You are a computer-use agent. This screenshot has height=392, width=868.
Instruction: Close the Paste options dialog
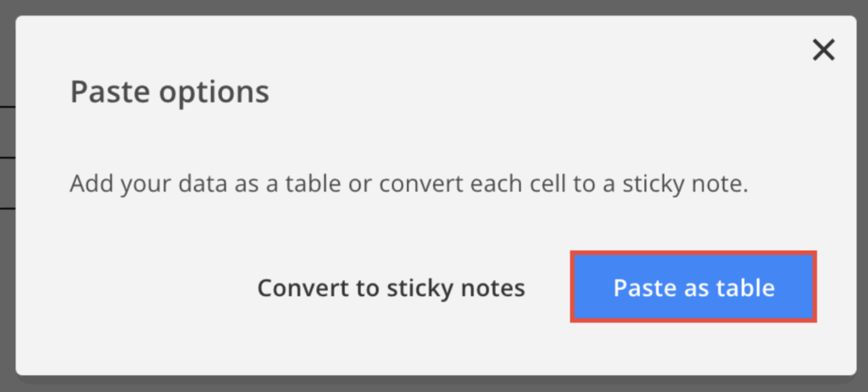[x=823, y=51]
